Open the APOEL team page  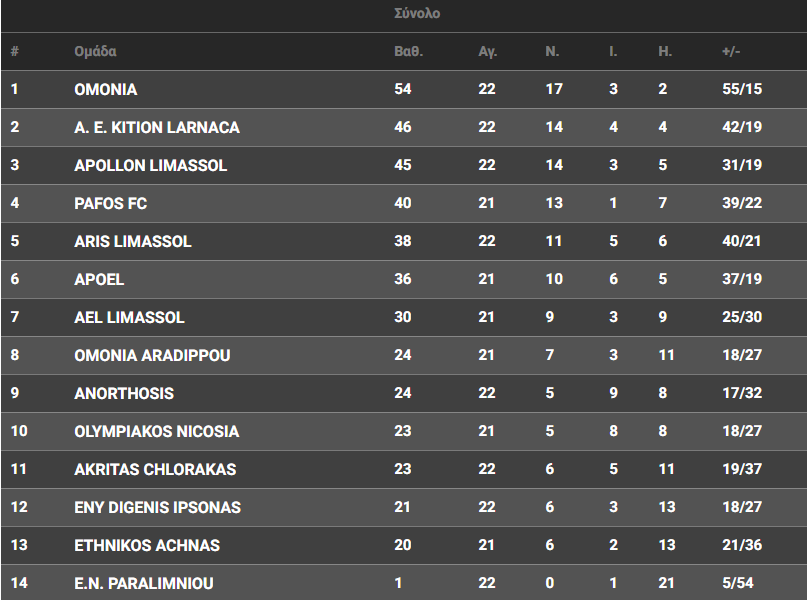point(99,280)
